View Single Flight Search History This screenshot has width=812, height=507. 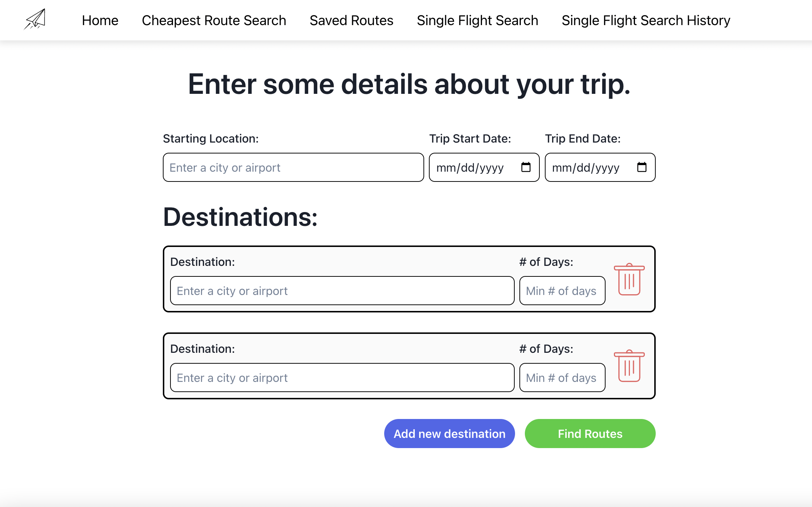pos(646,20)
